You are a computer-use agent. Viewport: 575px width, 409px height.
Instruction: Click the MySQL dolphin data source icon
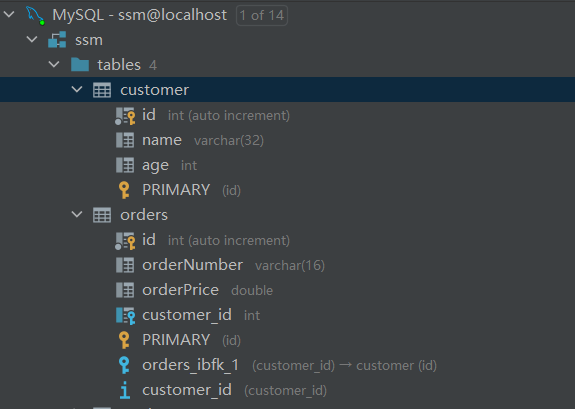click(35, 16)
